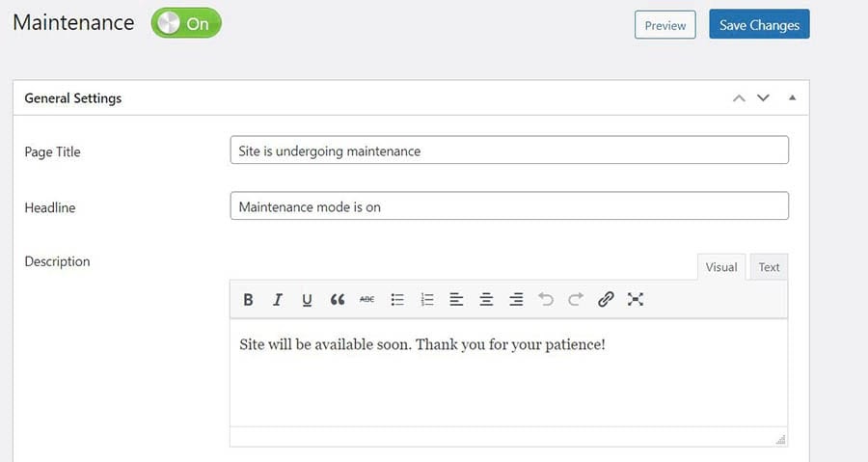This screenshot has height=462, width=868.
Task: Click the Underline icon
Action: pyautogui.click(x=307, y=300)
